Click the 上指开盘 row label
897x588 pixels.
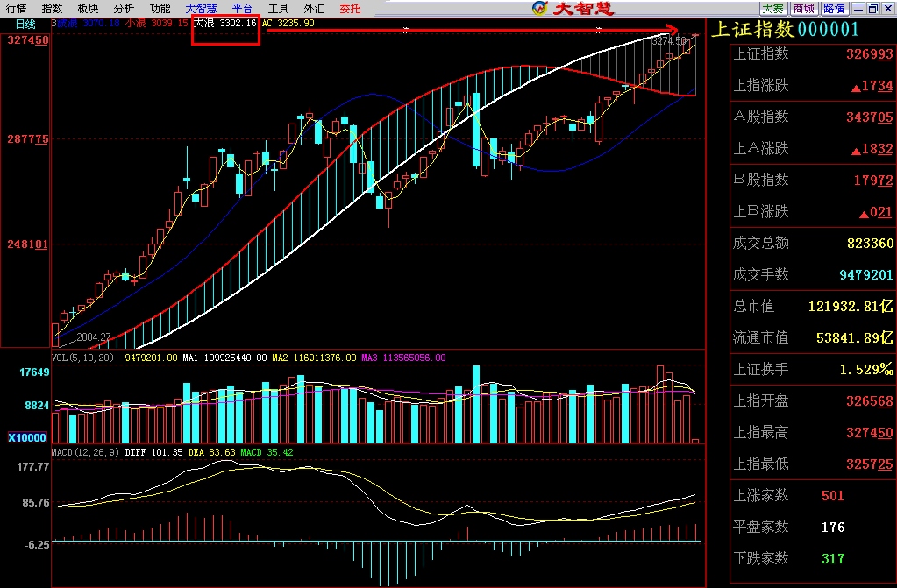pos(761,400)
